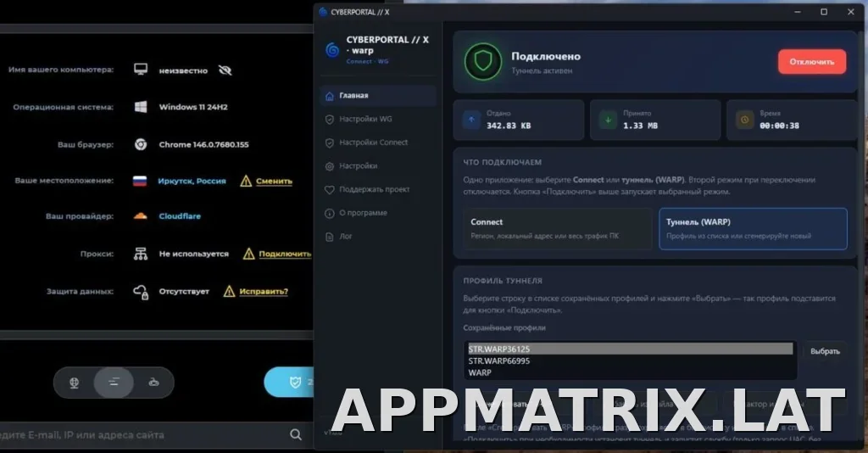Select profile STR.WARP66995 in list
The height and width of the screenshot is (453, 868).
631,361
